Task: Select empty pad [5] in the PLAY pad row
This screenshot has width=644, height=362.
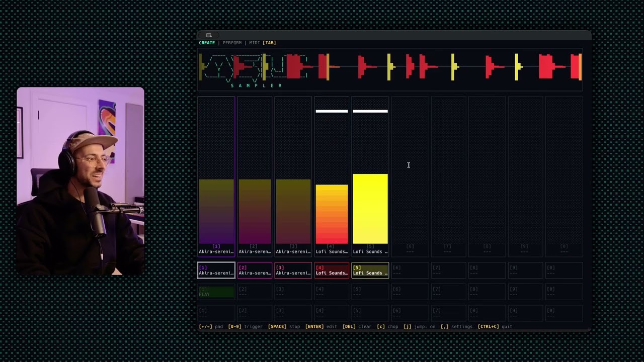Action: click(x=370, y=292)
